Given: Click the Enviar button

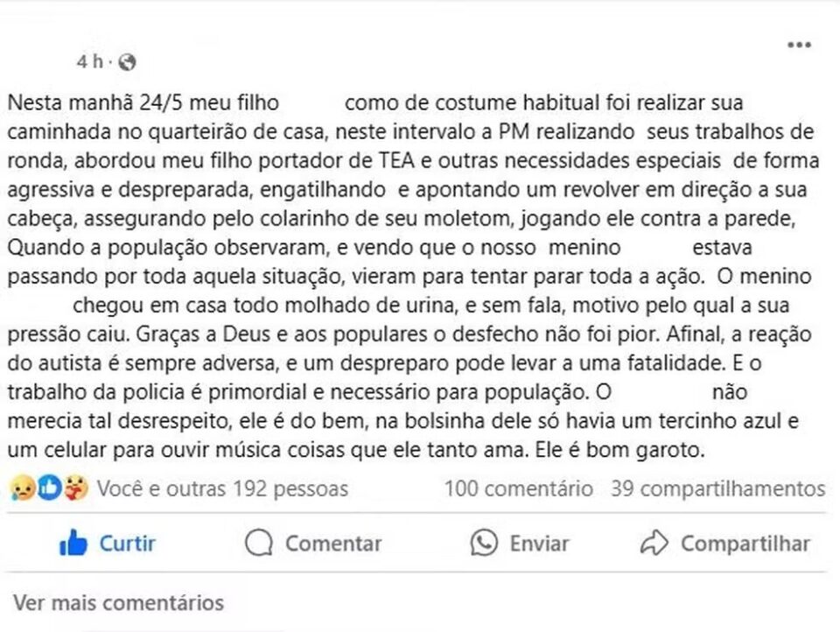Looking at the screenshot, I should (520, 544).
